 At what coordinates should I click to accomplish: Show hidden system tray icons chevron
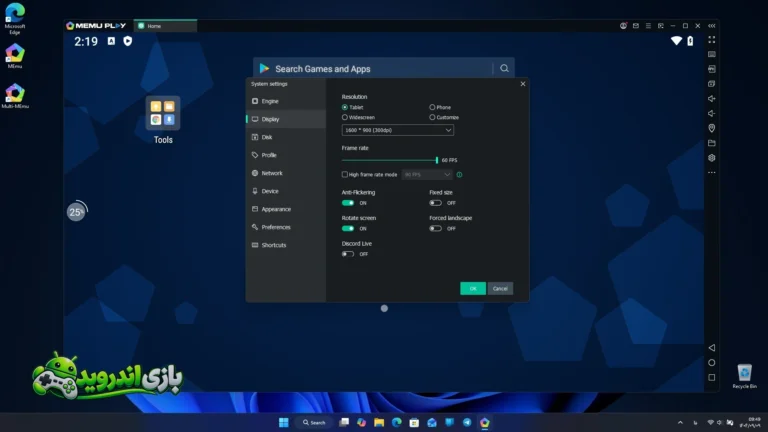(x=680, y=422)
